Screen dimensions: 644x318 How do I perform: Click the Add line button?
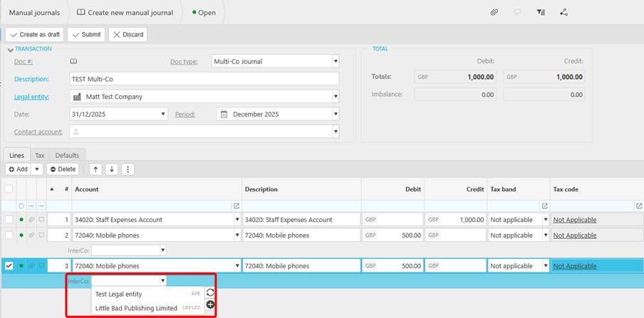tap(19, 169)
